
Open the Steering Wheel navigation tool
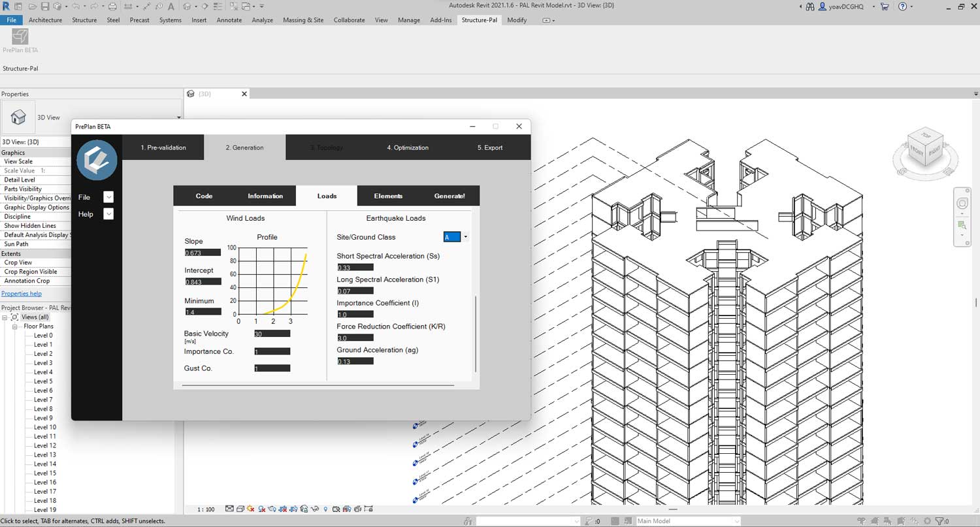pyautogui.click(x=962, y=203)
